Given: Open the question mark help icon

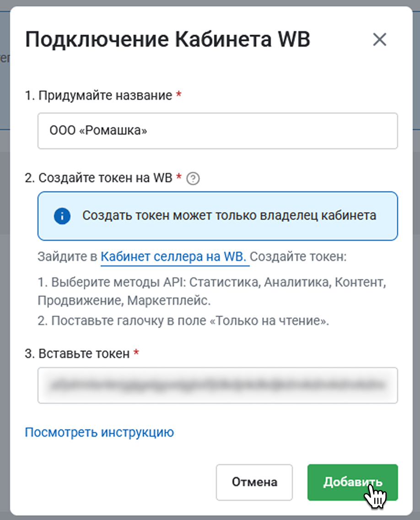Looking at the screenshot, I should (x=193, y=179).
